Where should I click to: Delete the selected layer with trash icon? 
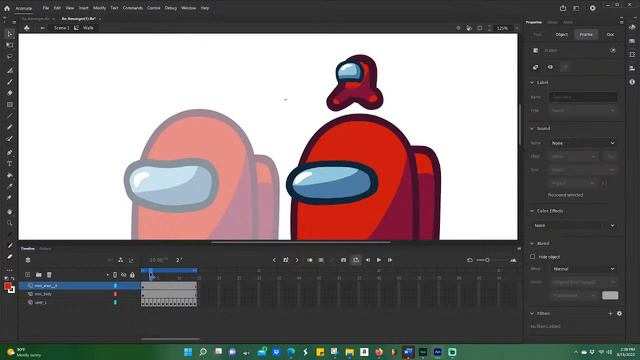[x=49, y=275]
